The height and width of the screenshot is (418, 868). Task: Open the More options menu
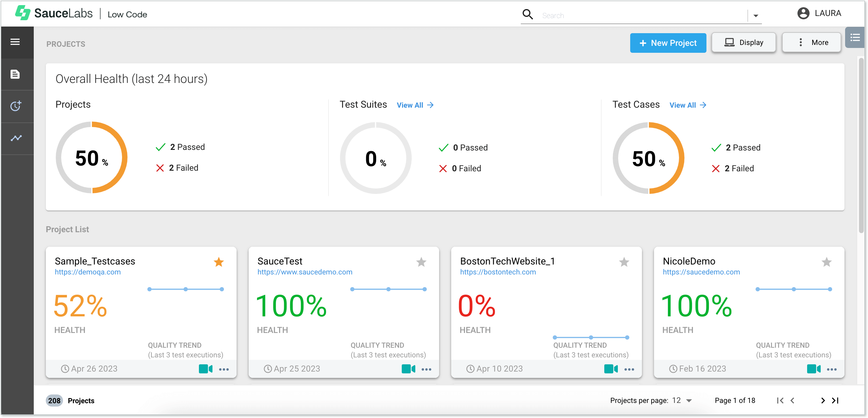point(811,43)
